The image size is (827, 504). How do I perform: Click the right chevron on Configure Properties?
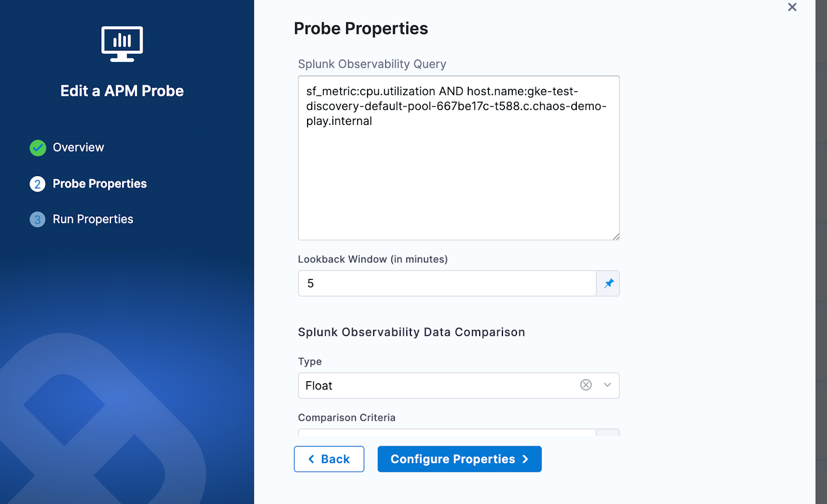(525, 459)
